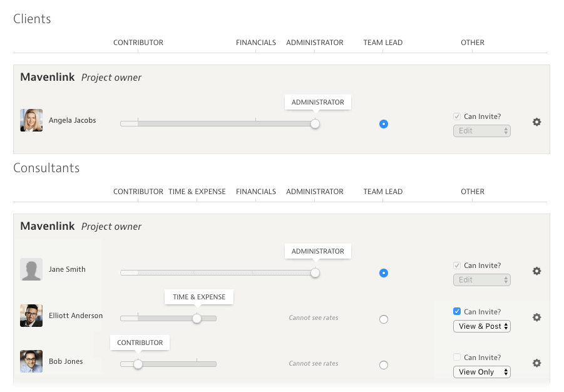The height and width of the screenshot is (392, 564).
Task: Select Team Lead radio for Elliott Anderson
Action: pos(384,319)
